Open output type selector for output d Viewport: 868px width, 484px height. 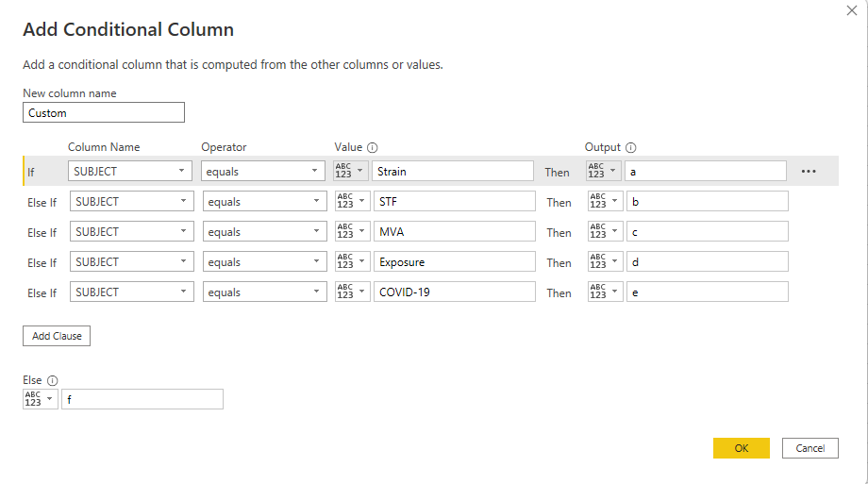click(606, 261)
